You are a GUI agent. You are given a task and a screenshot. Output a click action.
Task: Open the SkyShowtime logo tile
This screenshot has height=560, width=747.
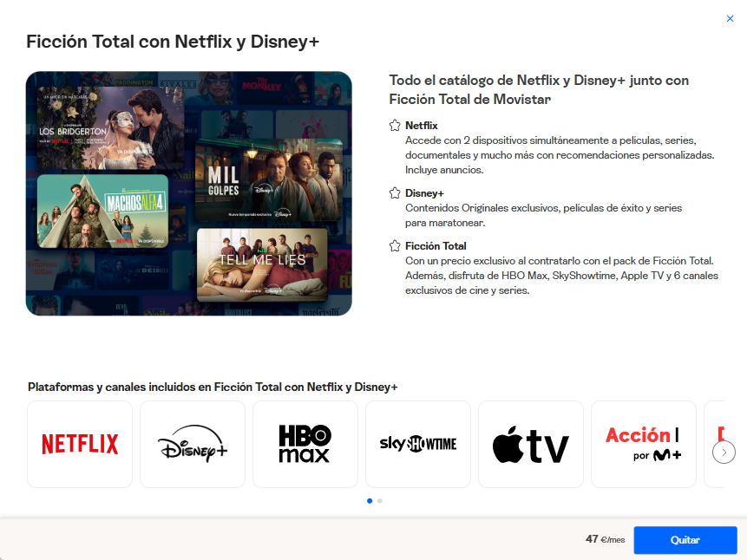[x=418, y=444]
